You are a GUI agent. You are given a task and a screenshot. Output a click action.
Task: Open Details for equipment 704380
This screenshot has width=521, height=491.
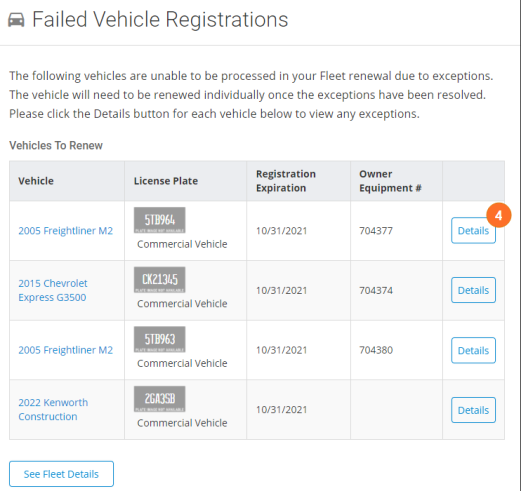click(473, 350)
